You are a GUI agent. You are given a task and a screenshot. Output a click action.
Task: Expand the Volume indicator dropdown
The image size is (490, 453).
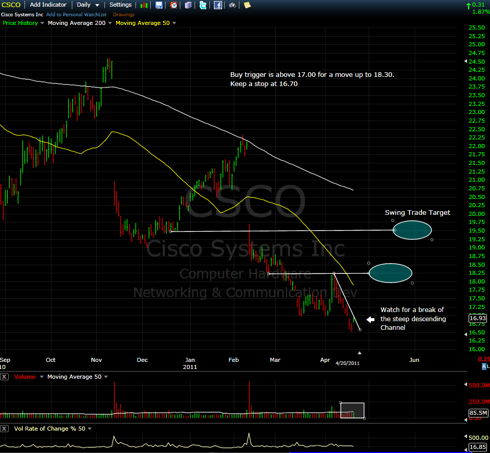(42, 377)
